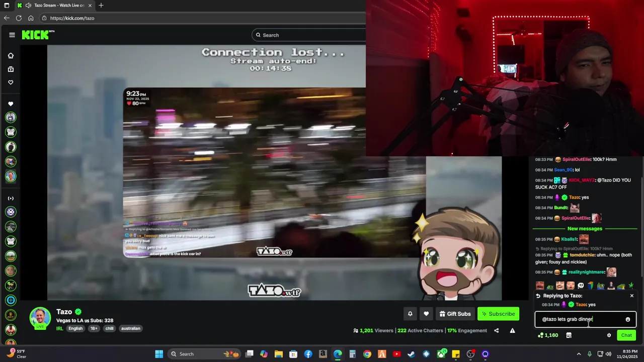
Task: Toggle stream notifications bell
Action: 410,314
